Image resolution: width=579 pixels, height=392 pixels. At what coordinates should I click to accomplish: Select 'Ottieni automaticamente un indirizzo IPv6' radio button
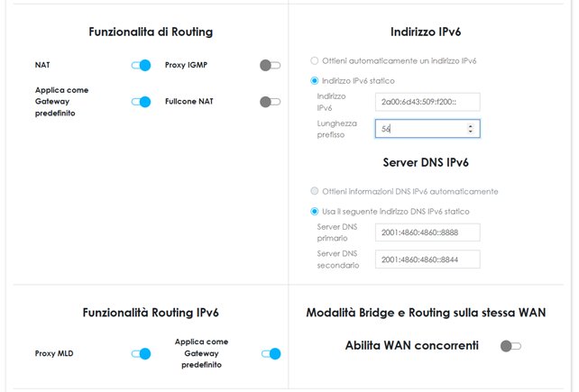314,61
